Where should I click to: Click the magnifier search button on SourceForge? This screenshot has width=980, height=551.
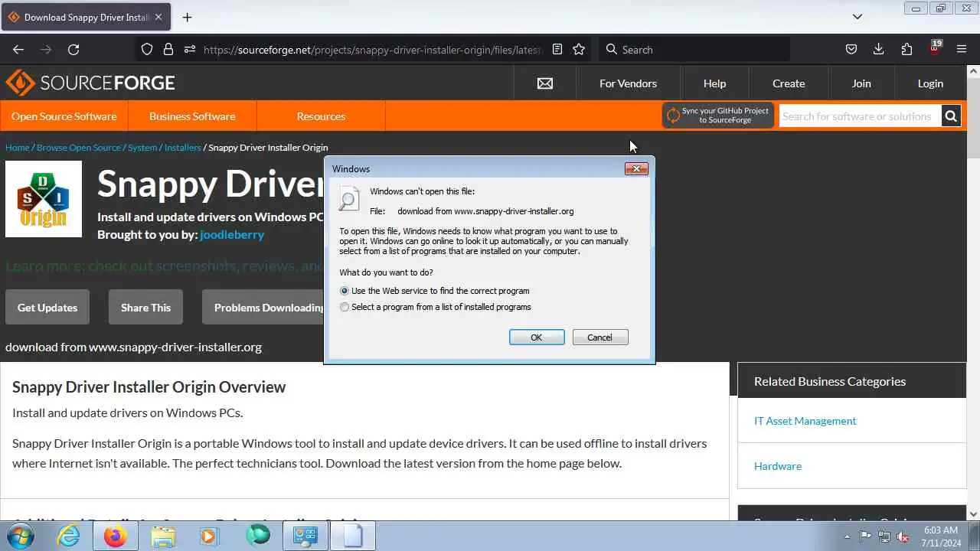[x=951, y=116]
